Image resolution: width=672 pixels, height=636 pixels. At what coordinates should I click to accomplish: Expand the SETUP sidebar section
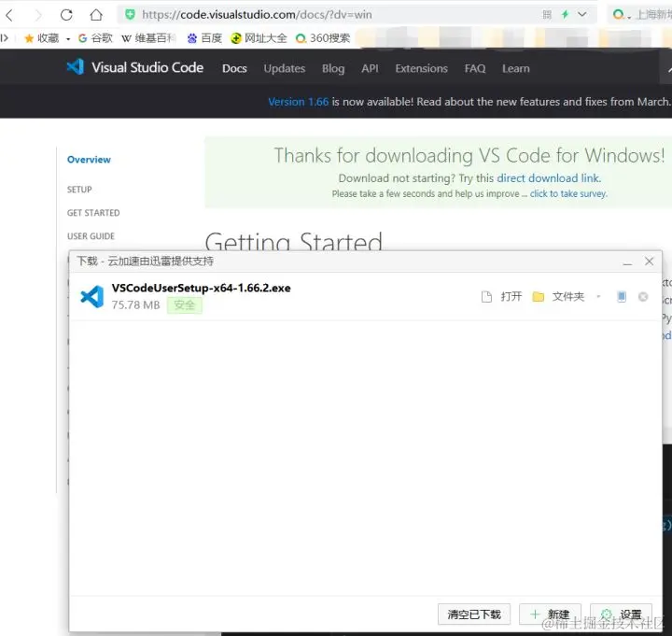pos(79,190)
